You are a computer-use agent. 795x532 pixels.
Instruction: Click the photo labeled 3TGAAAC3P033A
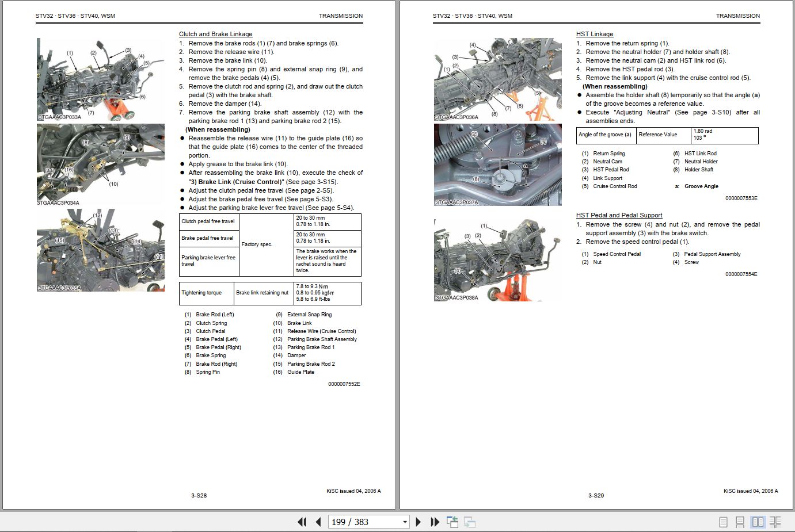pos(100,79)
